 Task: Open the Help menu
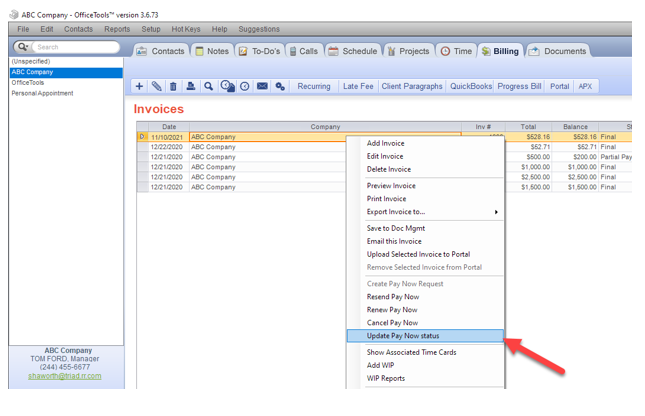click(219, 29)
